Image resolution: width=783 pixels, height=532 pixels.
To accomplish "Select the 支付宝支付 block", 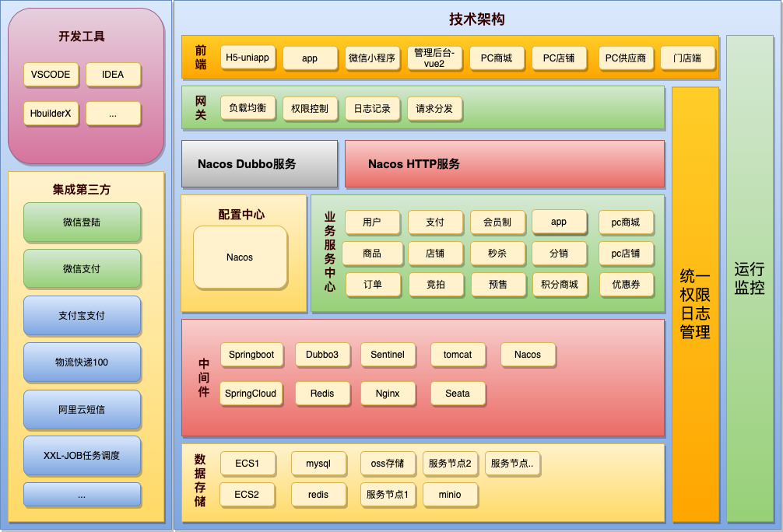I will [82, 316].
